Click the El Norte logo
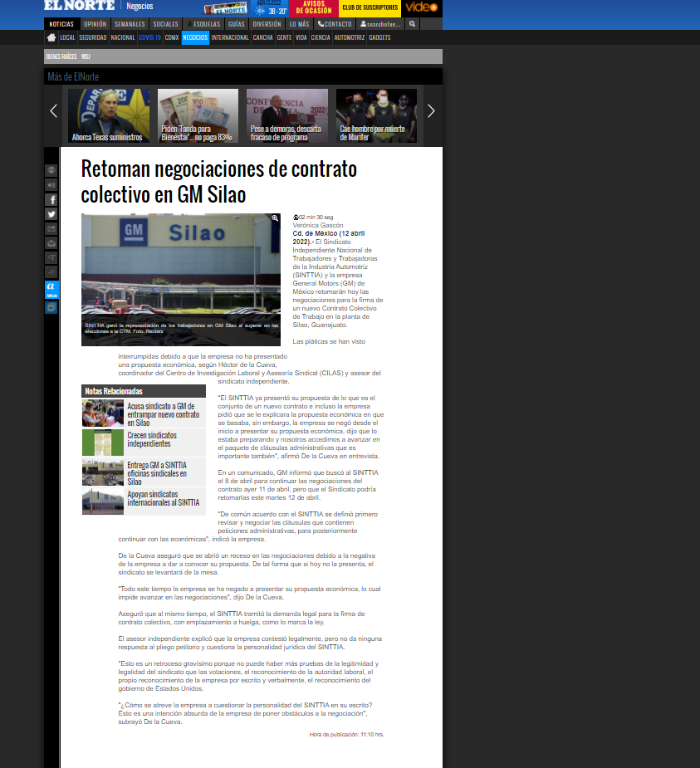Viewport: 700px width, 768px height. pos(80,6)
